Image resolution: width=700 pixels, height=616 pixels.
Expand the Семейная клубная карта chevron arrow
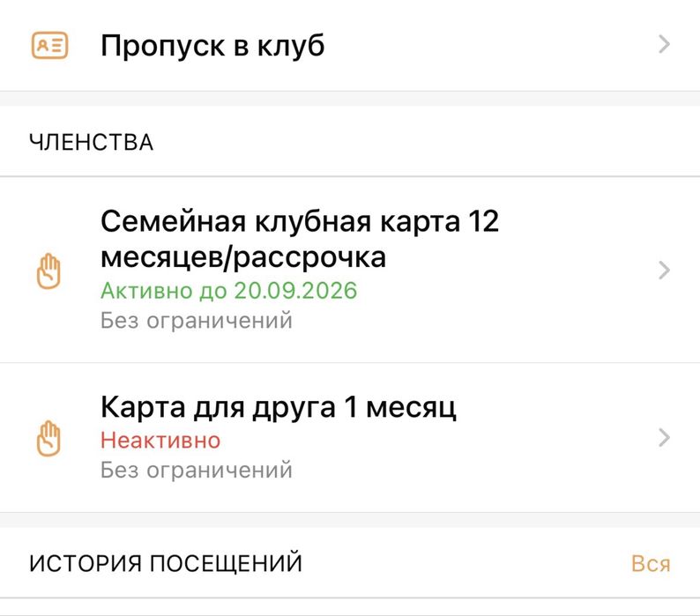coord(665,271)
